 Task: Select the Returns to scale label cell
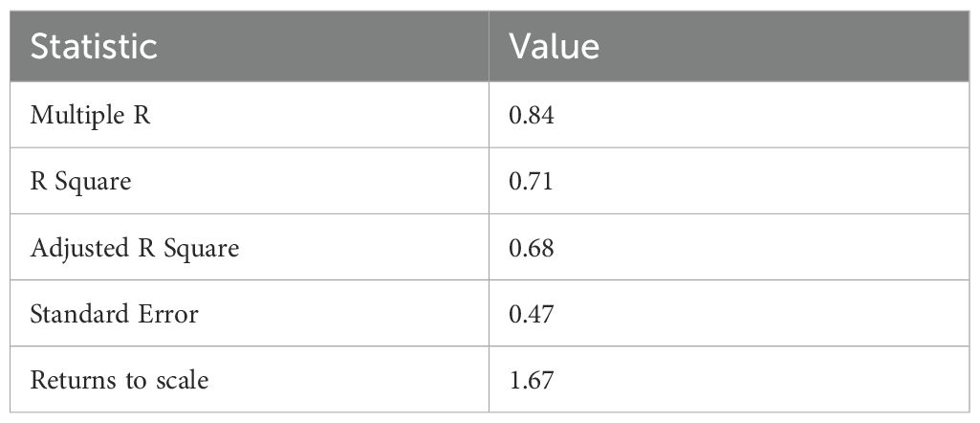pos(120,380)
